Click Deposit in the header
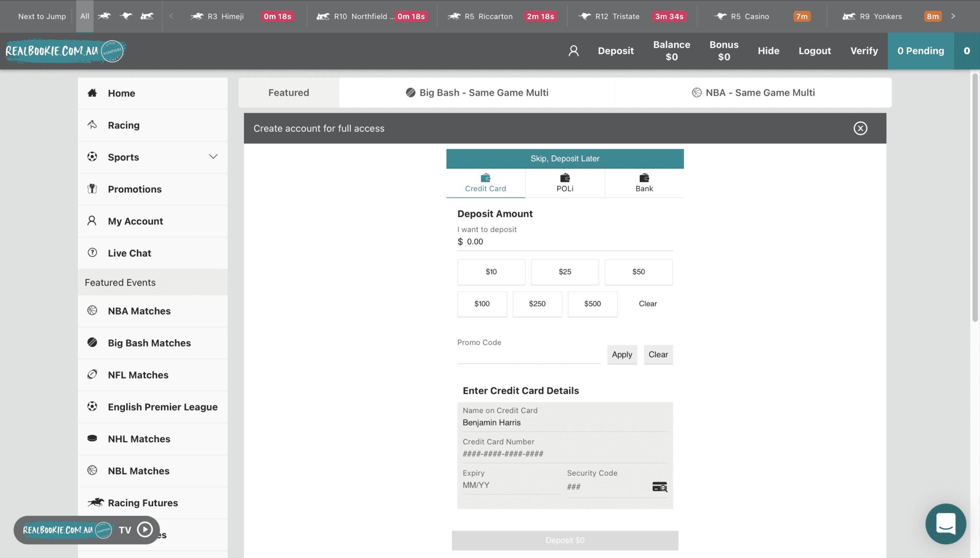 tap(615, 51)
